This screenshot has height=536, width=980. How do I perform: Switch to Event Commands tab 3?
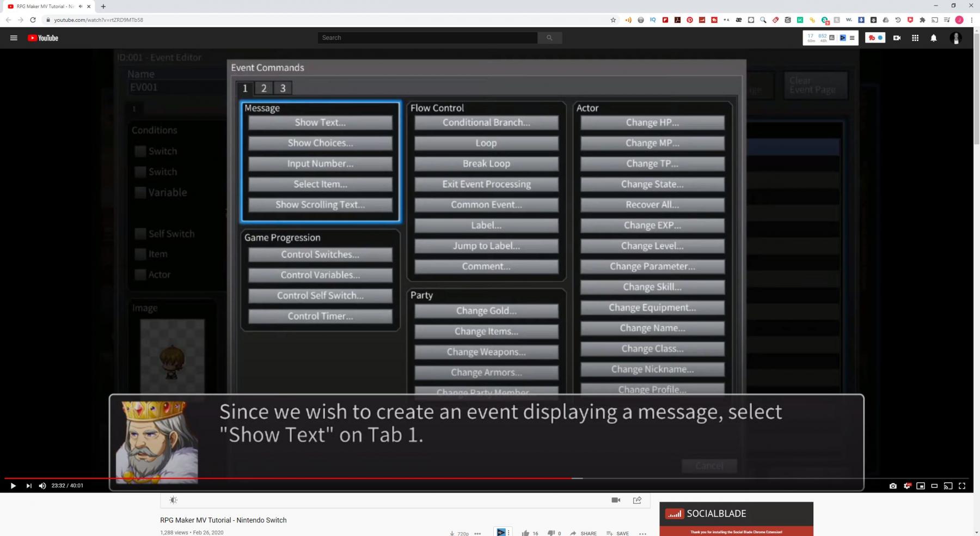pos(283,88)
